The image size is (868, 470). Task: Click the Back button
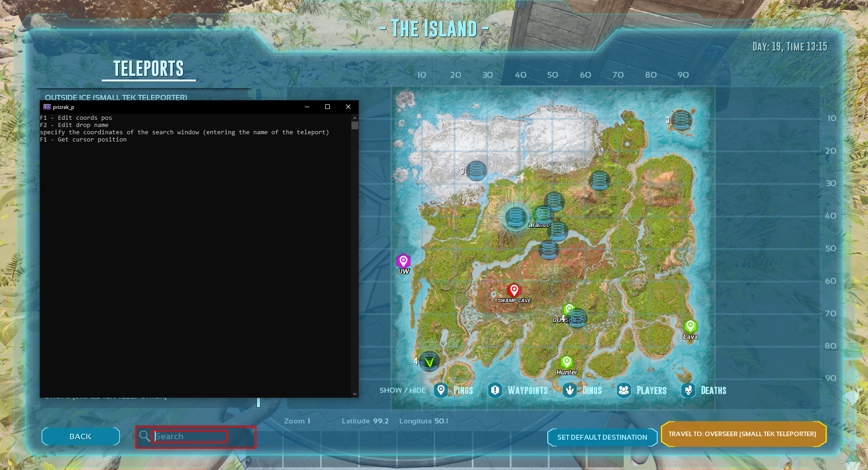pyautogui.click(x=81, y=437)
